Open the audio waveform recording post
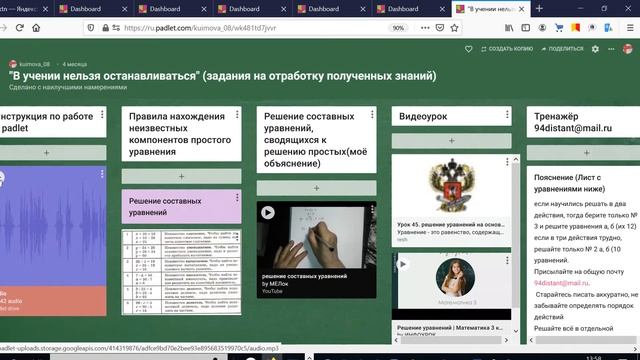This screenshot has height=360, width=640. coord(53,226)
